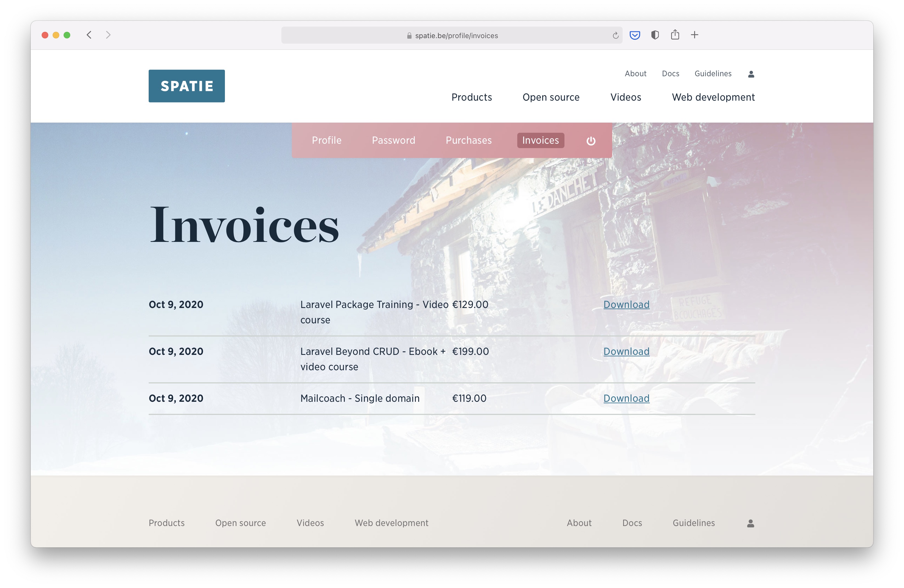Image resolution: width=904 pixels, height=588 pixels.
Task: Add a new tab with plus icon
Action: [x=694, y=35]
